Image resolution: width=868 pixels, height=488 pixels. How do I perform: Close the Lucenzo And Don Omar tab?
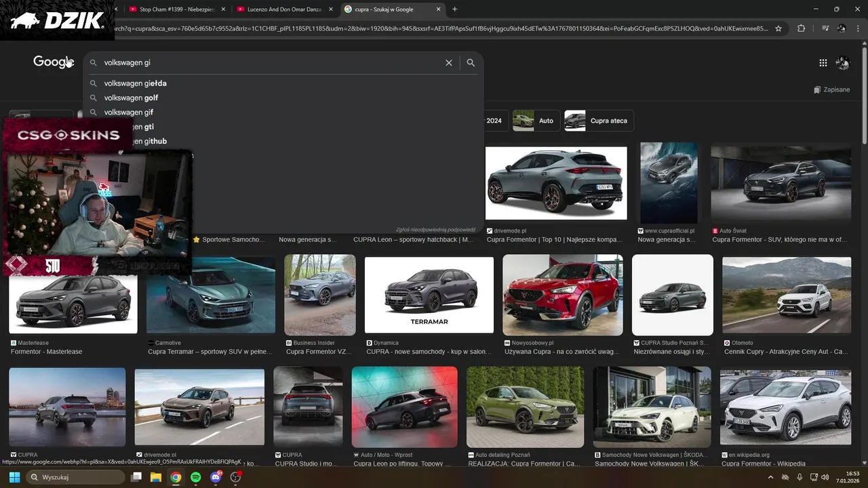[330, 9]
